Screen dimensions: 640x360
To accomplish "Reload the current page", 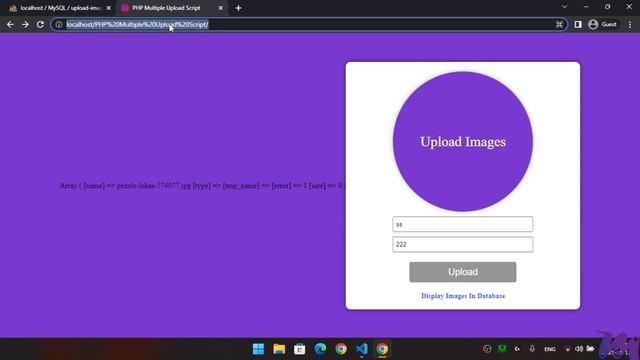I will coord(40,24).
